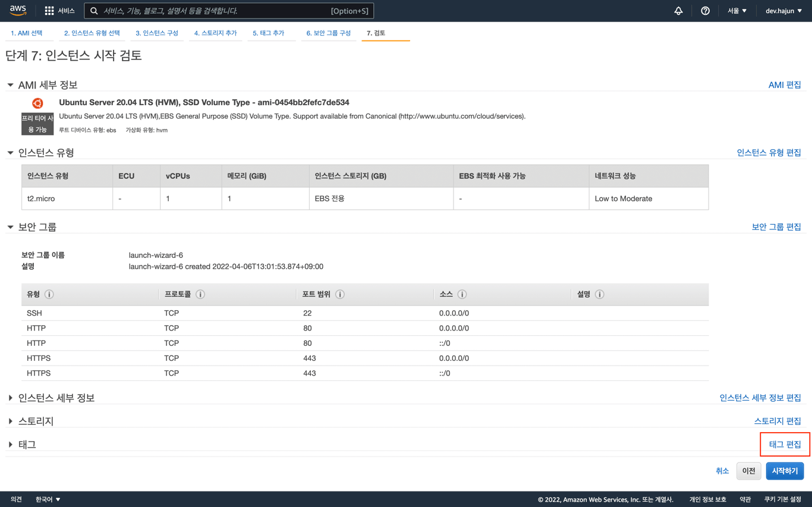Show info for 소스 column
Viewport: 812px width, 507px height.
coord(462,294)
